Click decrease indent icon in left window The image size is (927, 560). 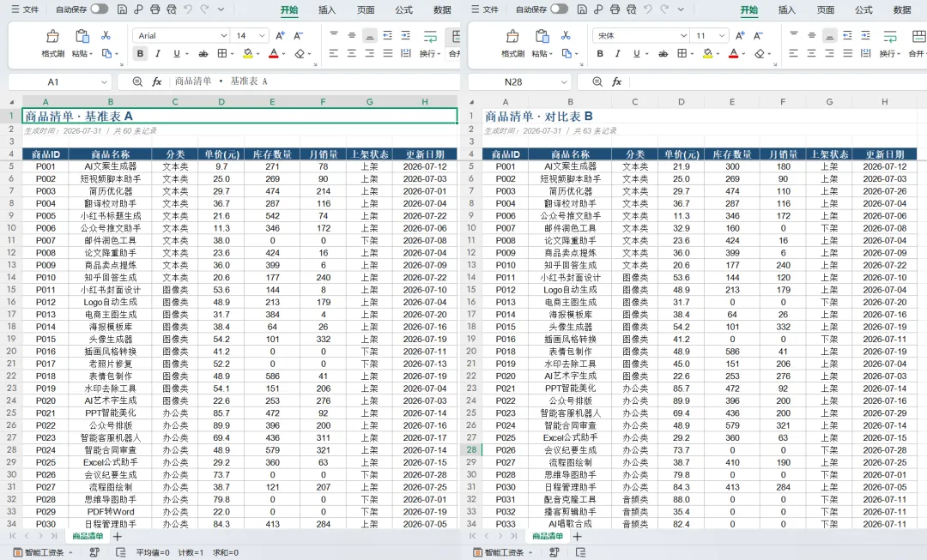387,35
